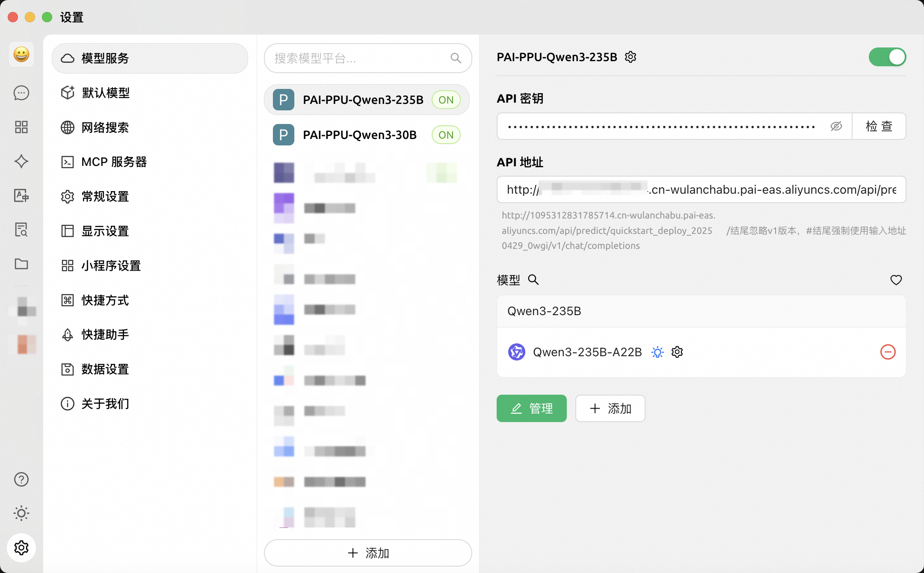924x573 pixels.
Task: Click the heart icon in models section
Action: [x=896, y=280]
